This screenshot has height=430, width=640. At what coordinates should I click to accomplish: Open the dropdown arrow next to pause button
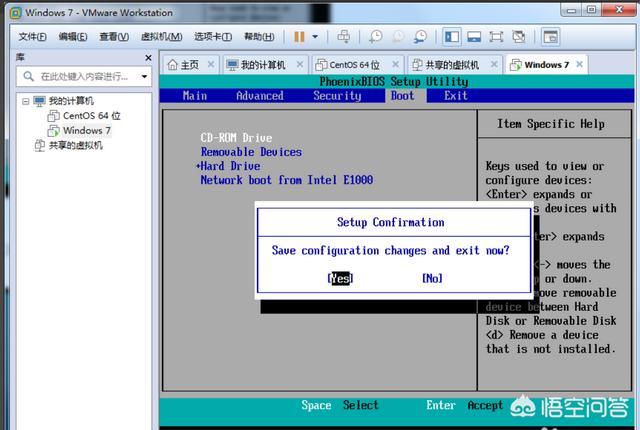(x=315, y=37)
